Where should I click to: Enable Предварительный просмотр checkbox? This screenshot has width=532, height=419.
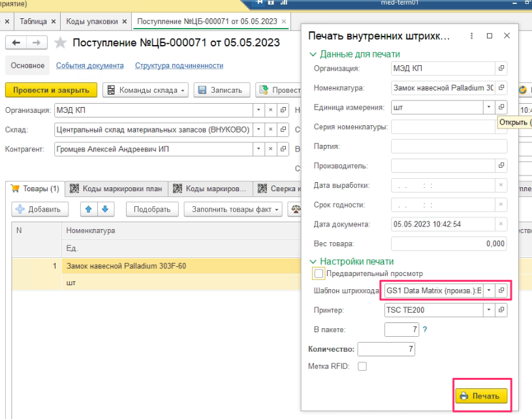319,273
